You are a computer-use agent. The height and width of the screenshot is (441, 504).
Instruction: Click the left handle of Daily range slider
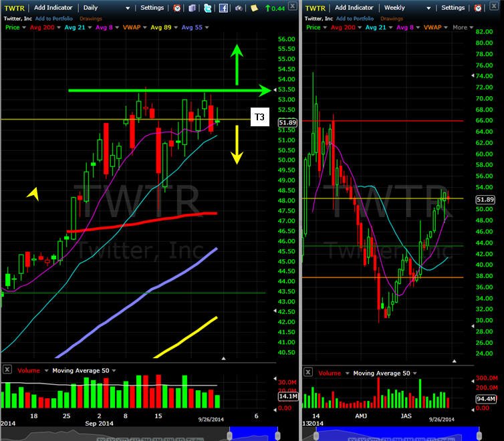(x=229, y=436)
